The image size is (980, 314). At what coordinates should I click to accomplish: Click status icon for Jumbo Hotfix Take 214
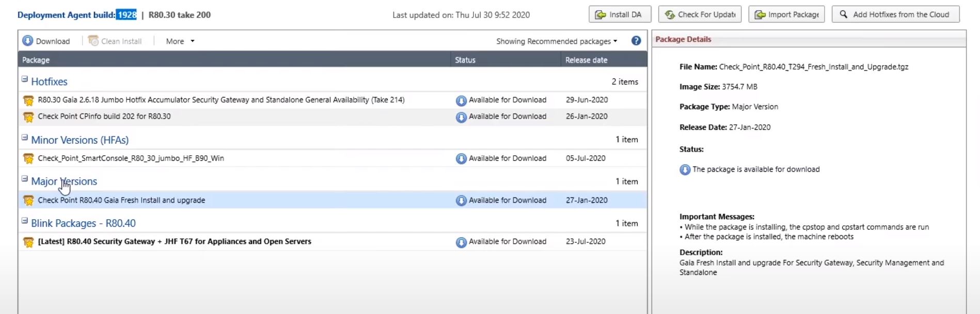[x=461, y=101]
